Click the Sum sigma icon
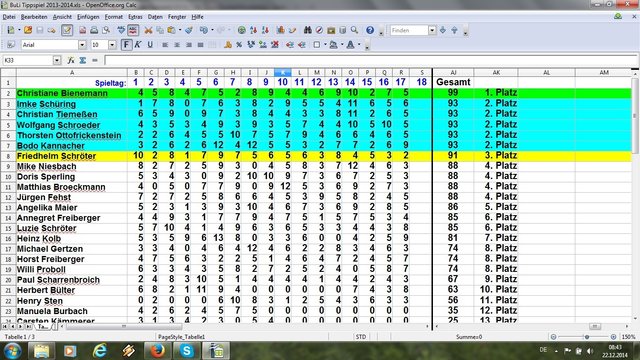 pos(83,60)
